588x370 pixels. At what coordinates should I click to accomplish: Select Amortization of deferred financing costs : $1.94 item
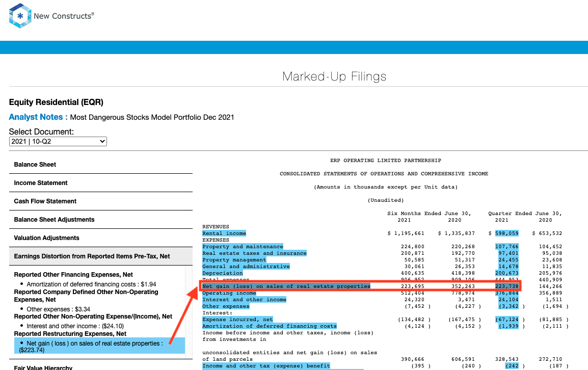point(91,284)
